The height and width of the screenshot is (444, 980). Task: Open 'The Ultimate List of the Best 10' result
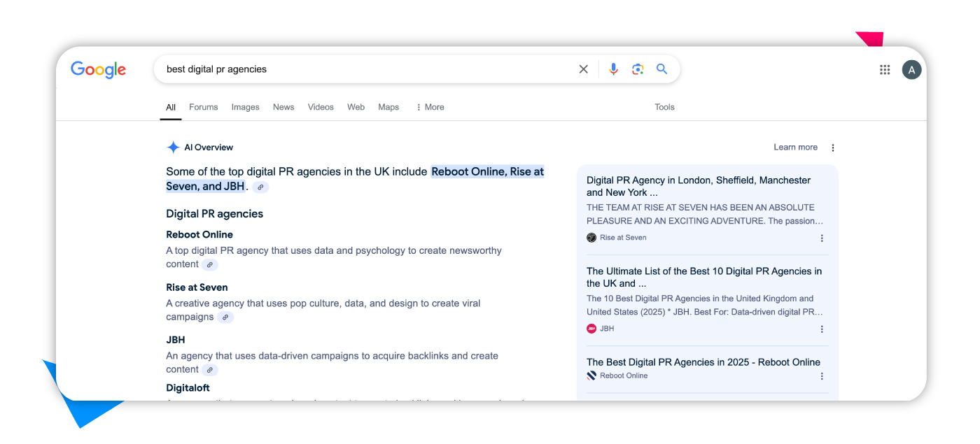704,277
